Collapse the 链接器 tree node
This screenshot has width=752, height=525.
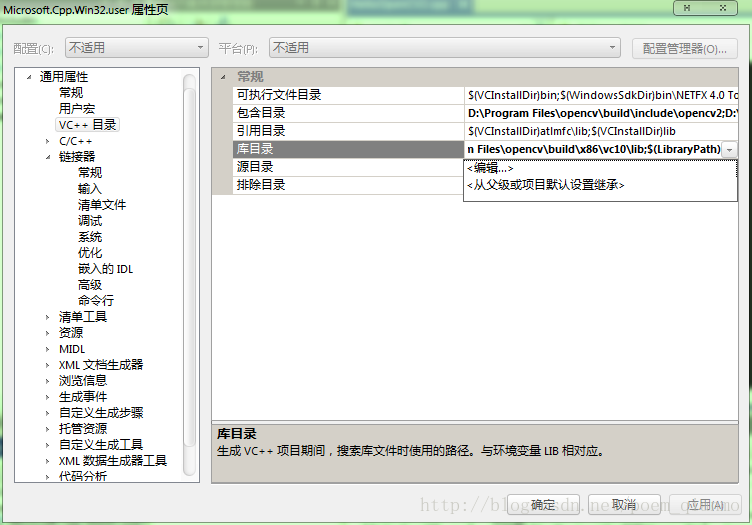point(47,157)
